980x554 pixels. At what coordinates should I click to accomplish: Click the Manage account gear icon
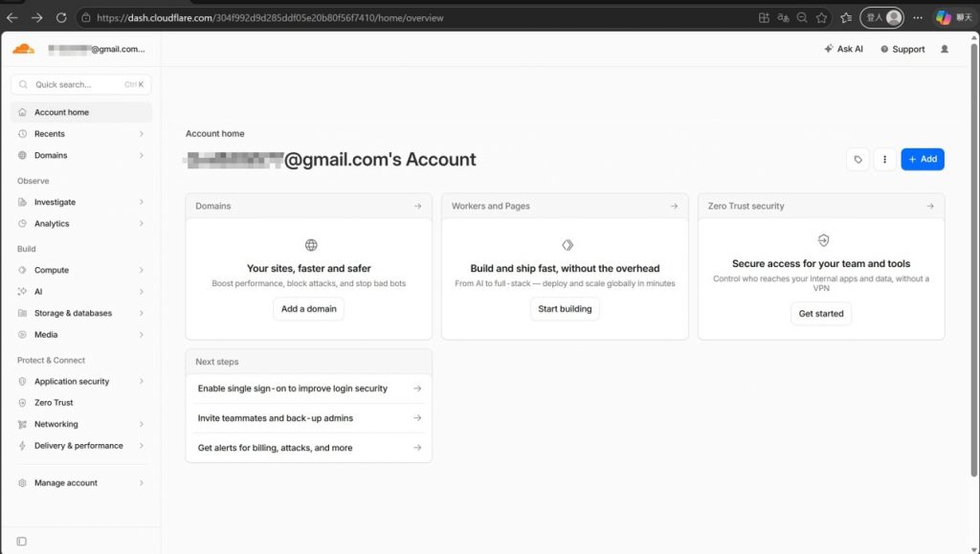point(23,483)
